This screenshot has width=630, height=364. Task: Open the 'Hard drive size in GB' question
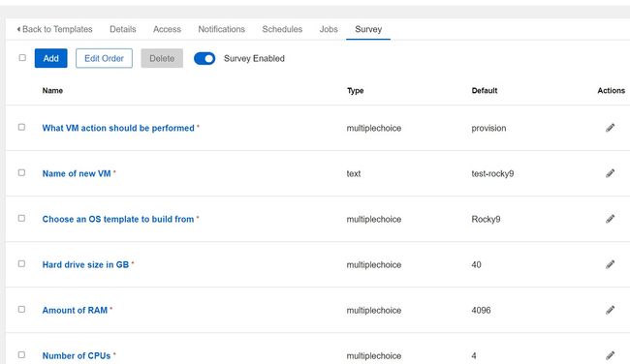85,264
